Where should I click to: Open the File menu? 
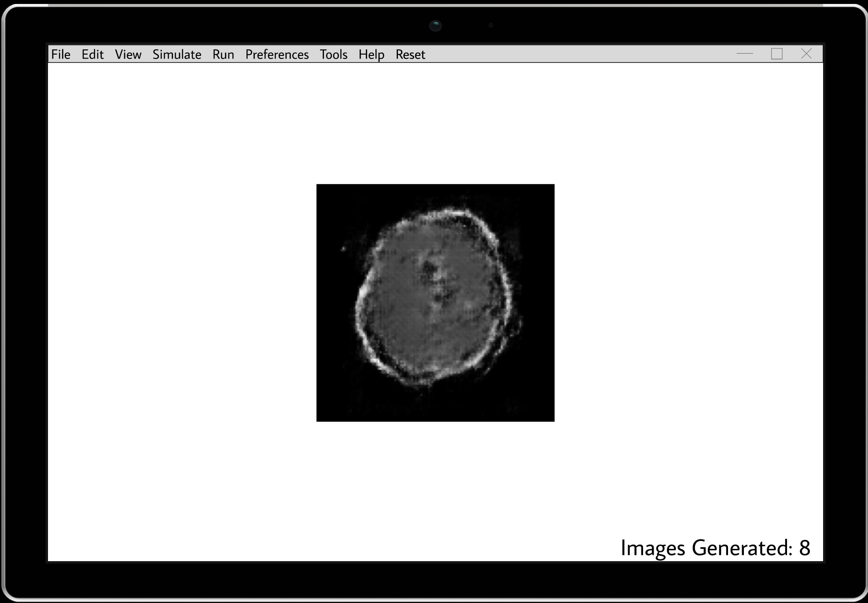tap(61, 54)
